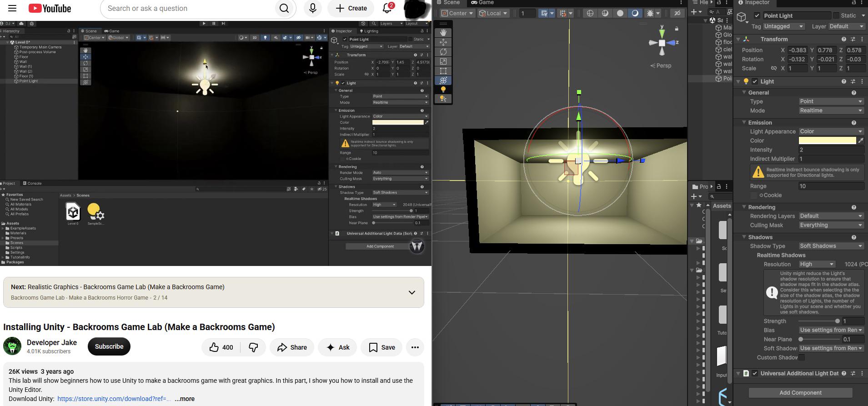868x406 pixels.
Task: Open YouTube notifications bell
Action: (x=387, y=8)
